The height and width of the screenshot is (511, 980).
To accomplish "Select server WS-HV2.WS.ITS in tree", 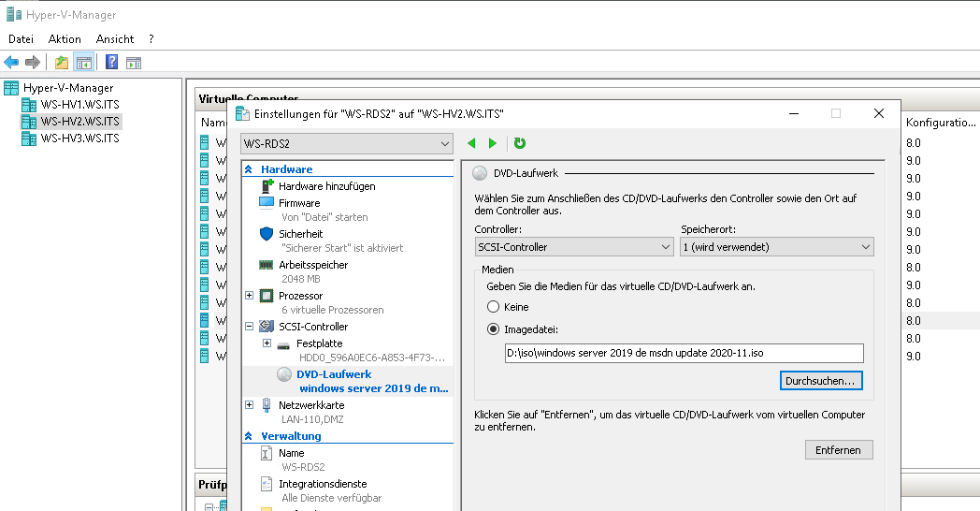I will (x=79, y=122).
